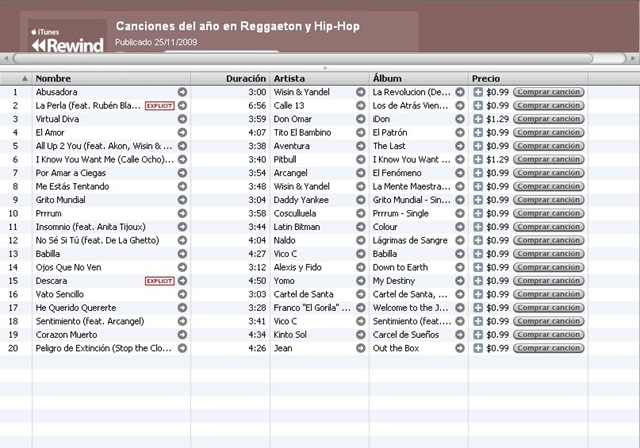Image resolution: width=640 pixels, height=448 pixels.
Task: Click the sort triangle in the number column
Action: pyautogui.click(x=25, y=78)
